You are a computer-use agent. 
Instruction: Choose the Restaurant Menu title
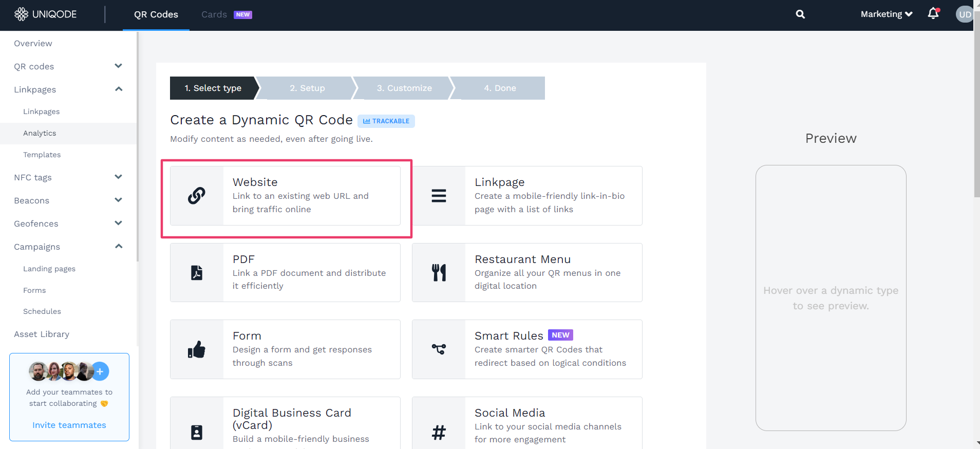click(x=523, y=259)
